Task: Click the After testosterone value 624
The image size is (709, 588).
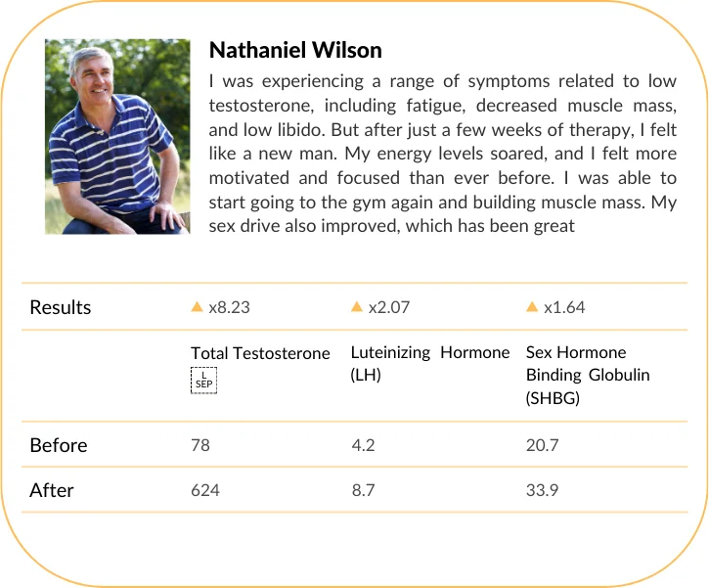Action: click(x=205, y=489)
